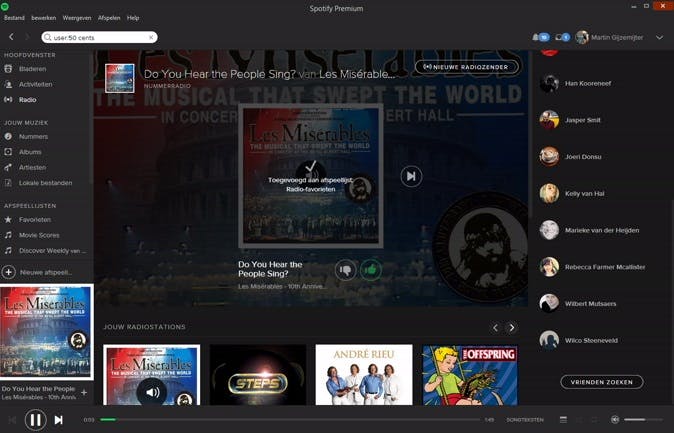Click the previous track button in bottom bar
The image size is (674, 433).
(x=12, y=420)
